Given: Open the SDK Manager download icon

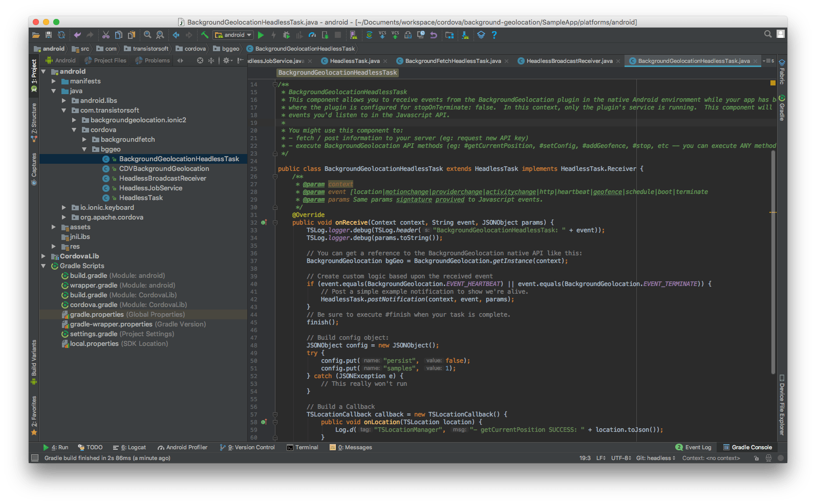Looking at the screenshot, I should (x=465, y=35).
